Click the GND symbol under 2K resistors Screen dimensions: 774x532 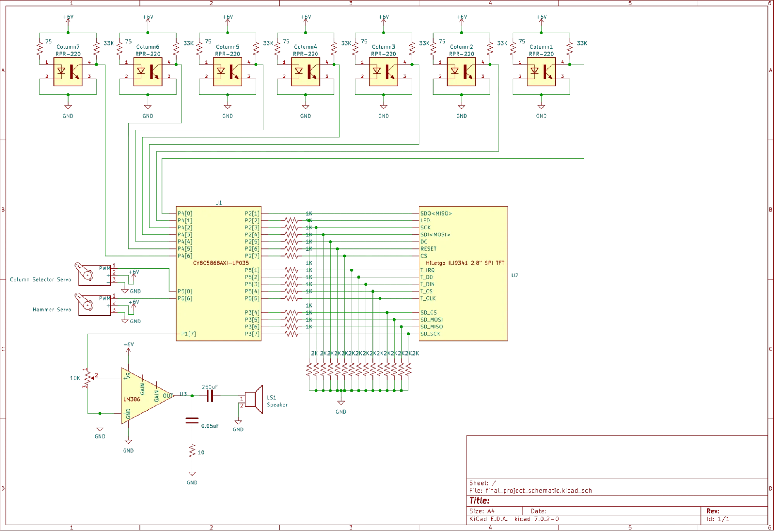tap(341, 403)
